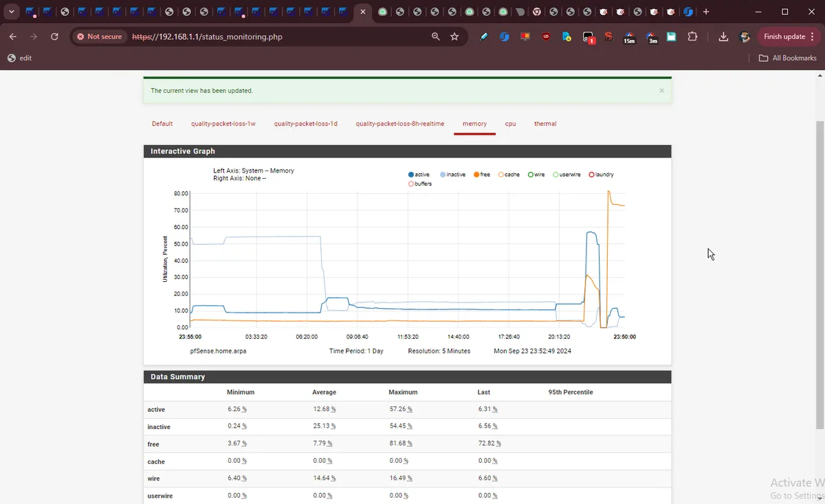Screen dimensions: 825x504
Task: Click the highlighter pen extension icon
Action: [484, 36]
